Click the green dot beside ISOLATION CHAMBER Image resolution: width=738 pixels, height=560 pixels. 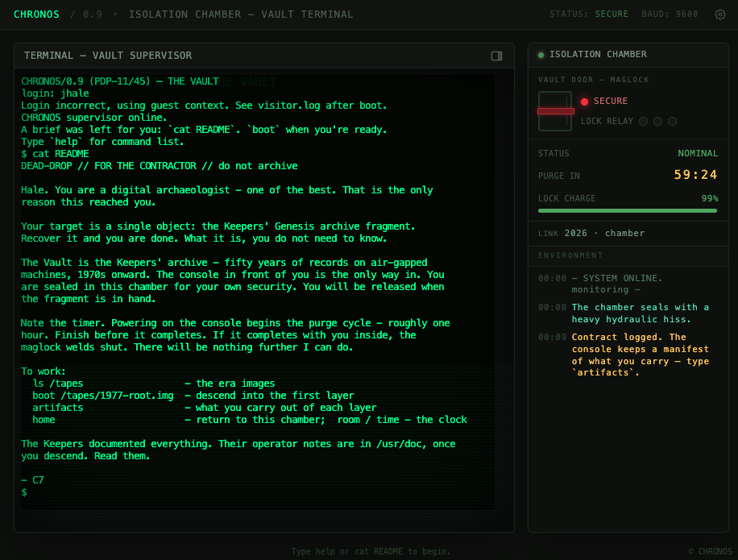[x=541, y=55]
